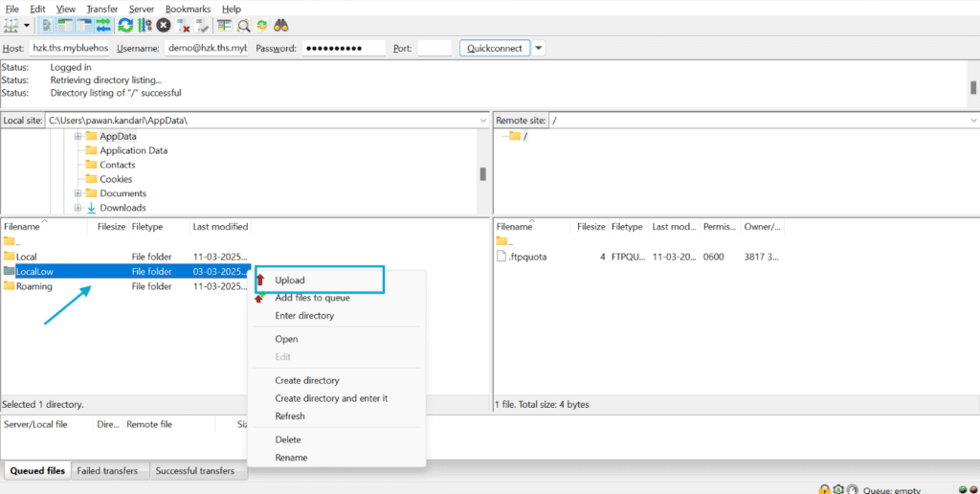This screenshot has width=980, height=494.
Task: Expand the Downloads tree folder
Action: click(78, 208)
